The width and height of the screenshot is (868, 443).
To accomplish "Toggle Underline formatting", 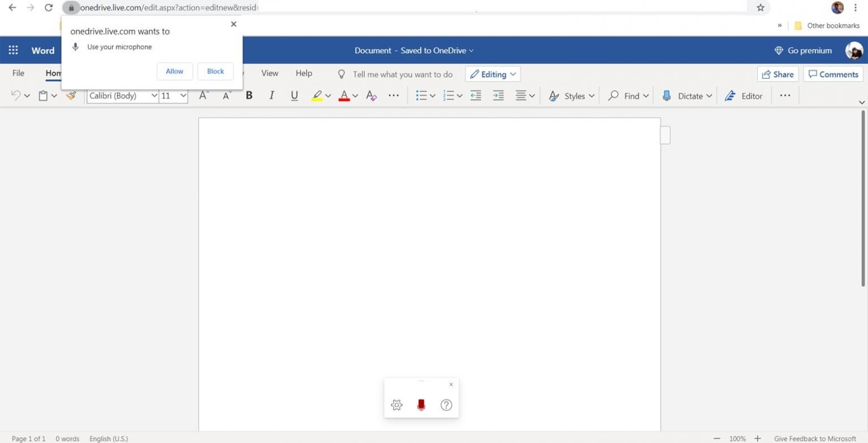I will click(x=294, y=95).
